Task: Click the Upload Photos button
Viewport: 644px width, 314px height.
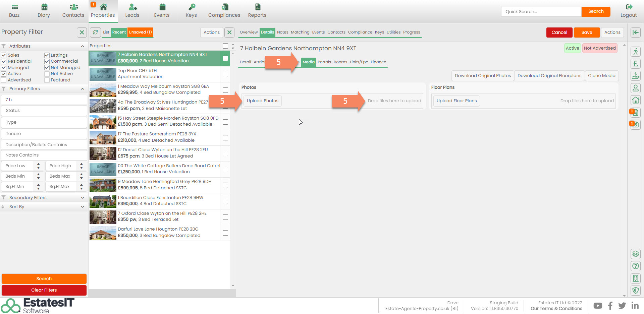Action: click(x=262, y=101)
